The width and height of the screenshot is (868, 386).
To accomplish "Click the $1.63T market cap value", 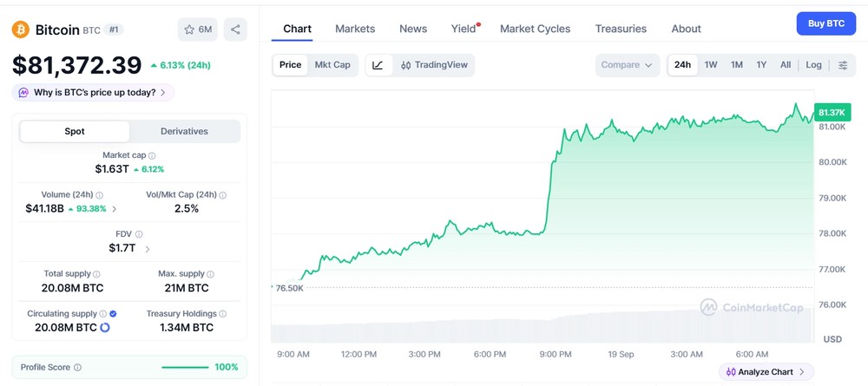I will (112, 169).
